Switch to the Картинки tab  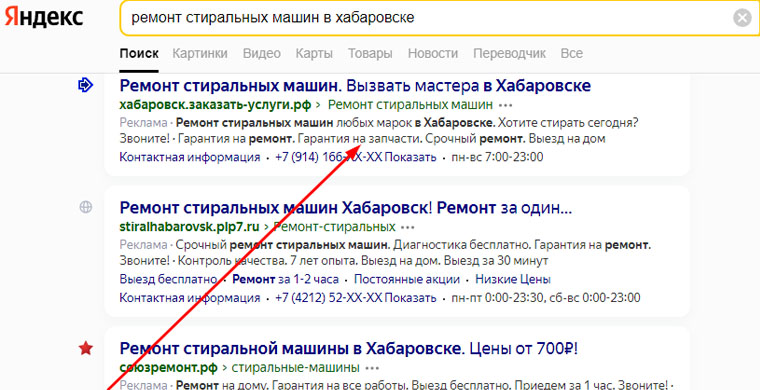click(x=200, y=53)
